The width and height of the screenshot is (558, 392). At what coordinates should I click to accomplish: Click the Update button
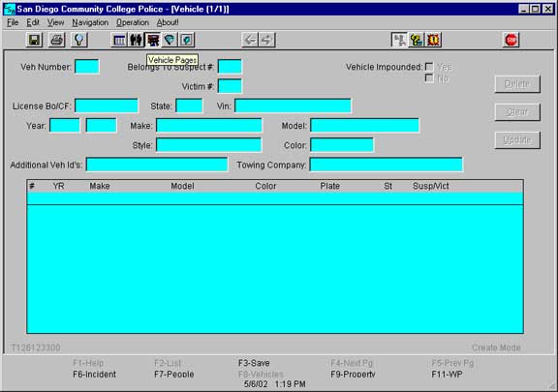coord(517,140)
